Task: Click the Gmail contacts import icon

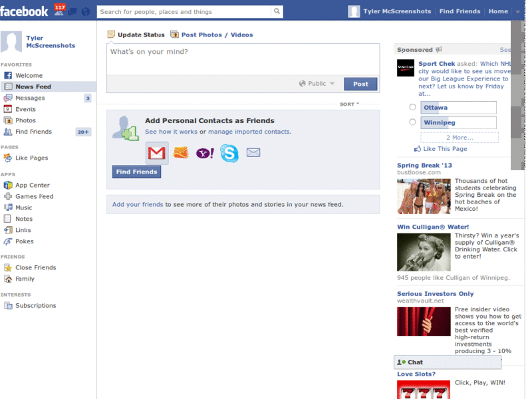Action: [157, 153]
